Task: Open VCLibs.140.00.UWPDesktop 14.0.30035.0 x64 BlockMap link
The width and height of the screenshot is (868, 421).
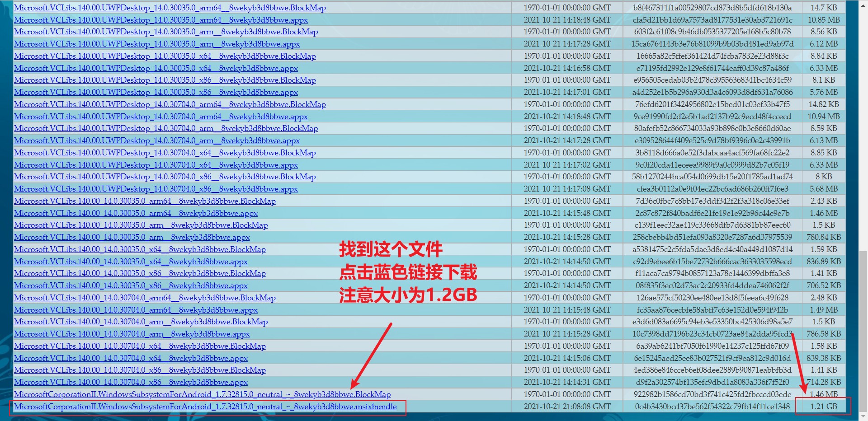Action: [x=165, y=56]
